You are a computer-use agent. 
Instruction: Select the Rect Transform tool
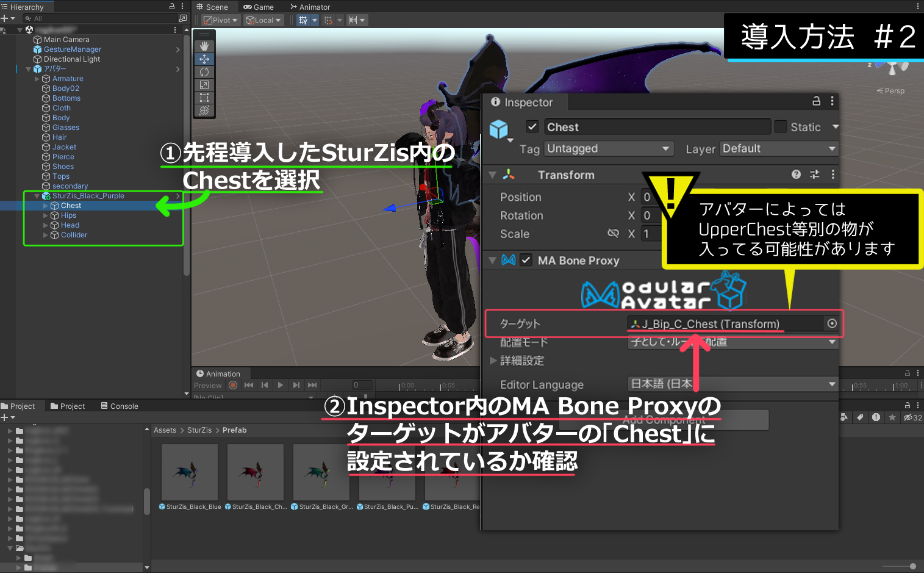coord(204,98)
